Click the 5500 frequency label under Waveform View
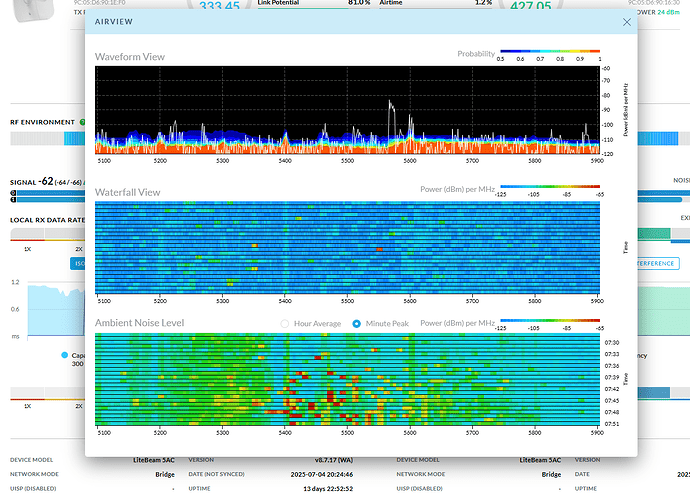The width and height of the screenshot is (690, 495). [x=347, y=161]
